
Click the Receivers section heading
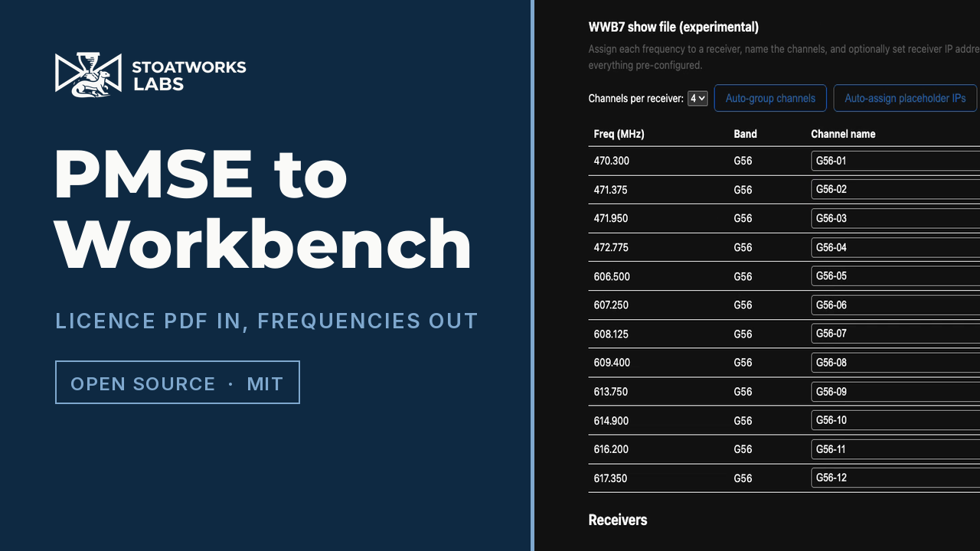coord(618,520)
